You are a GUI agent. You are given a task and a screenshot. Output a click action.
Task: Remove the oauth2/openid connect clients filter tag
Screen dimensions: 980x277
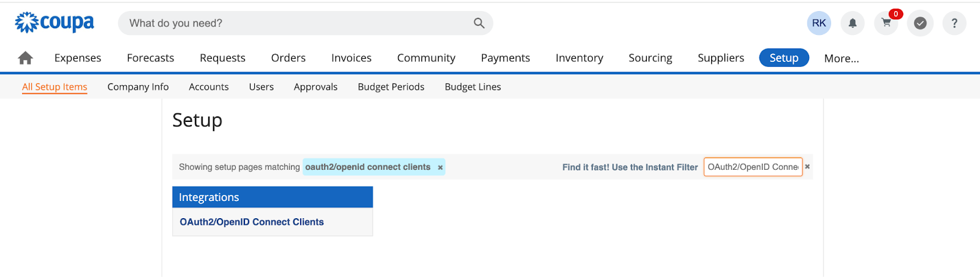click(x=440, y=167)
